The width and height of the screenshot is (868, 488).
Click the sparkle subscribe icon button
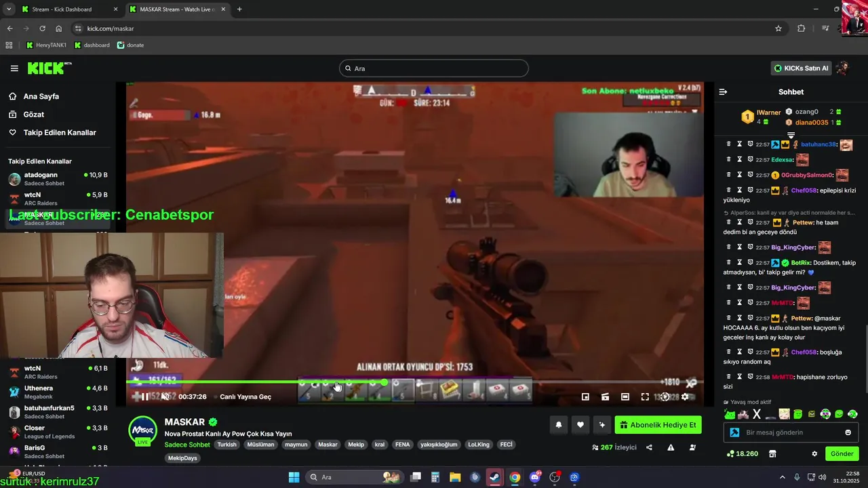601,425
